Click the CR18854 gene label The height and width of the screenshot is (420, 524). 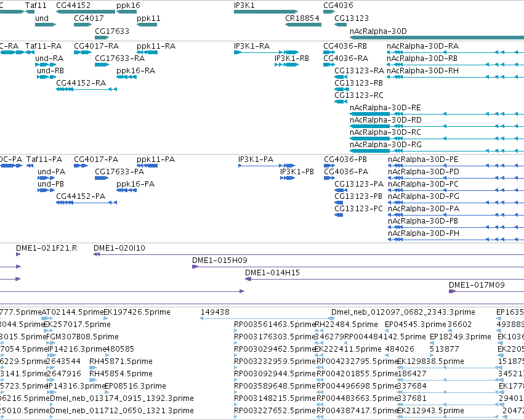302,18
